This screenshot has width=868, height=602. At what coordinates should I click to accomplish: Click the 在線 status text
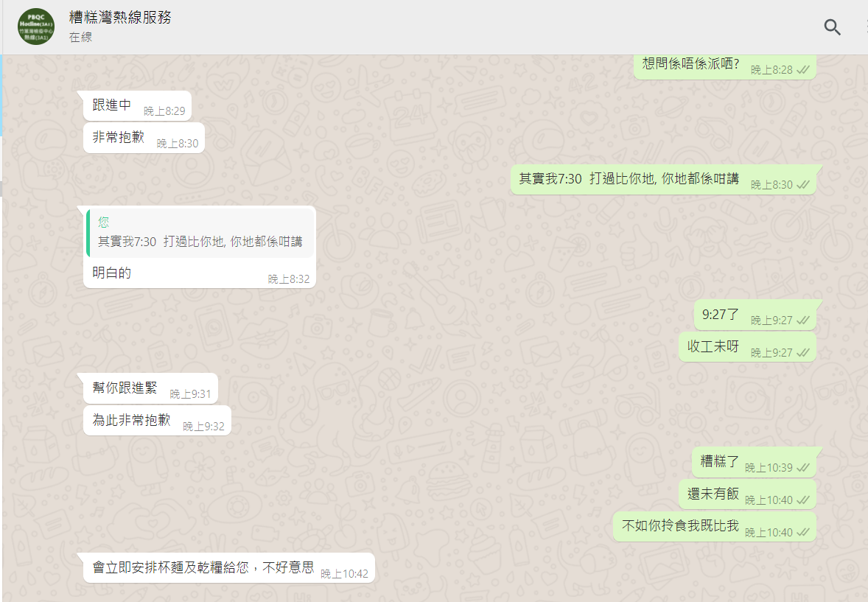coord(81,37)
